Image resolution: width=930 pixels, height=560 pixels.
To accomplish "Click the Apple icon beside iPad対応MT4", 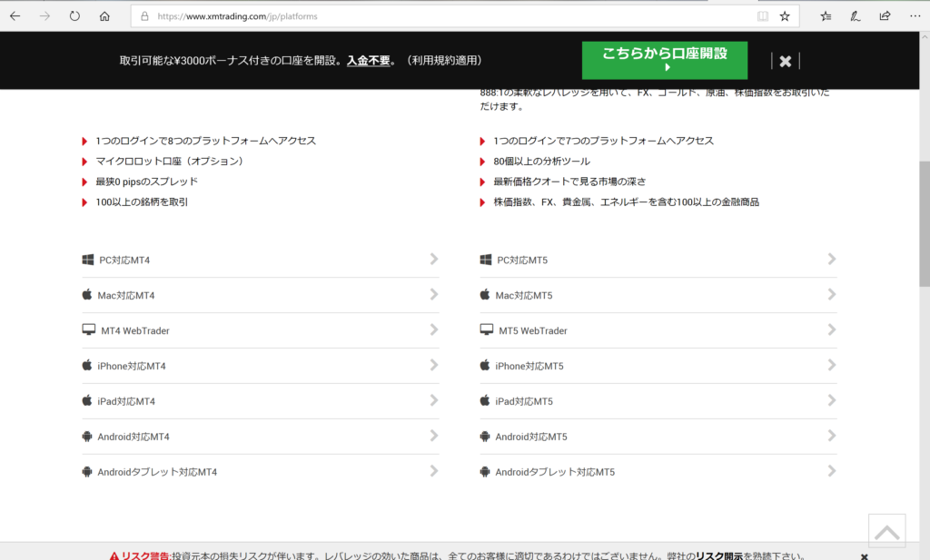I will (87, 400).
